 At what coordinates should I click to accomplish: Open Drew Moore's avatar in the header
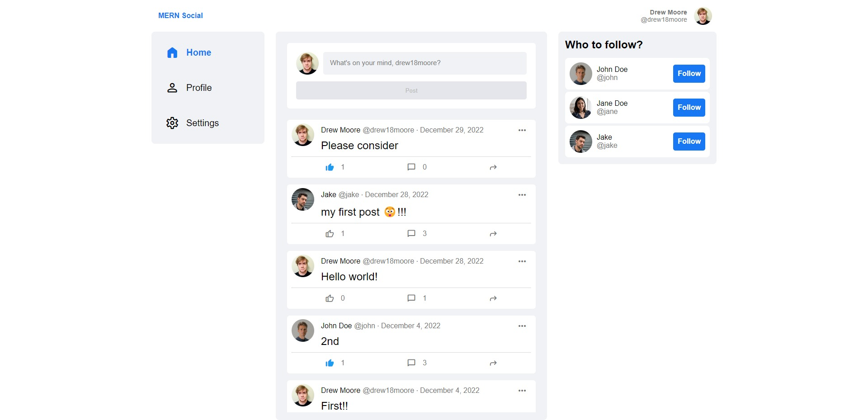tap(703, 16)
